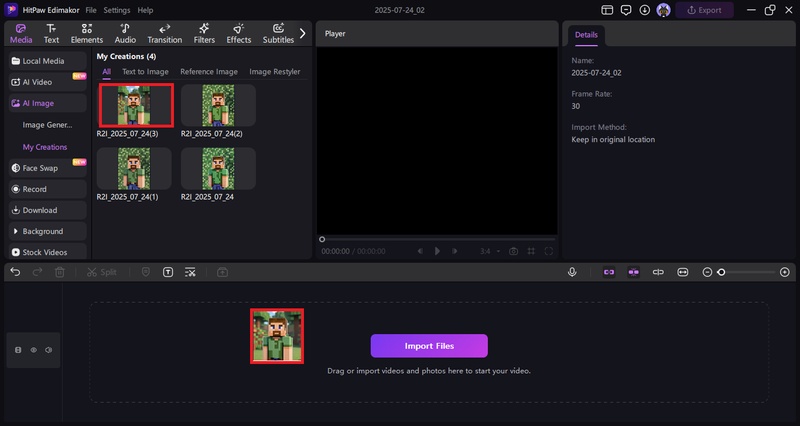Start voiceover with microphone icon
Viewport: 800px width, 426px height.
click(x=572, y=272)
